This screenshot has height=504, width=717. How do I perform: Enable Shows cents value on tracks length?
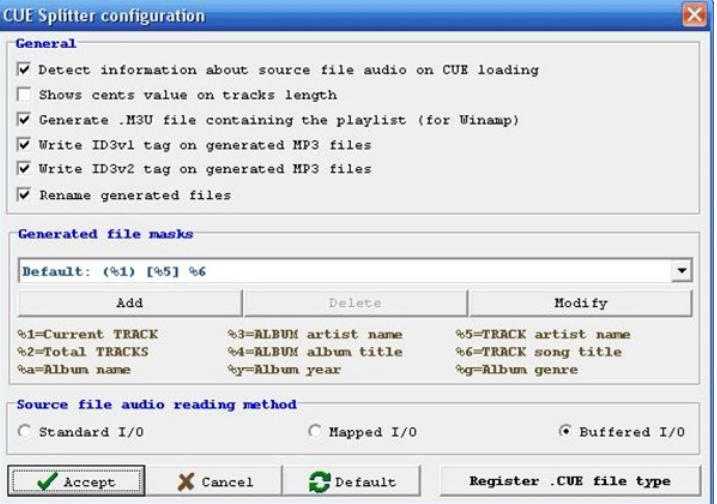click(24, 95)
